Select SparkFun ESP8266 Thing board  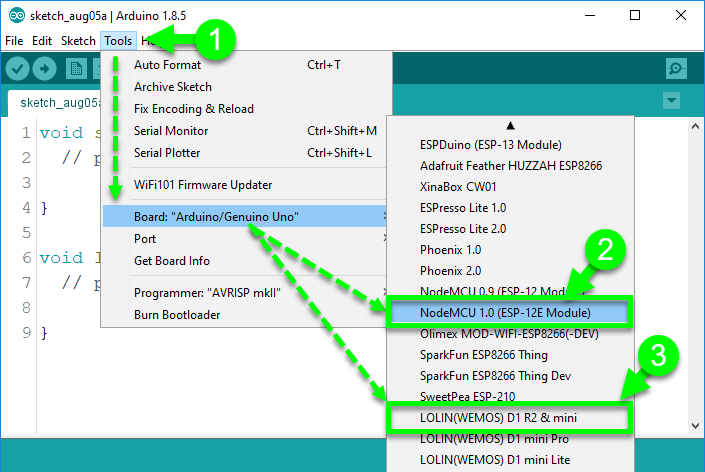click(x=510, y=355)
